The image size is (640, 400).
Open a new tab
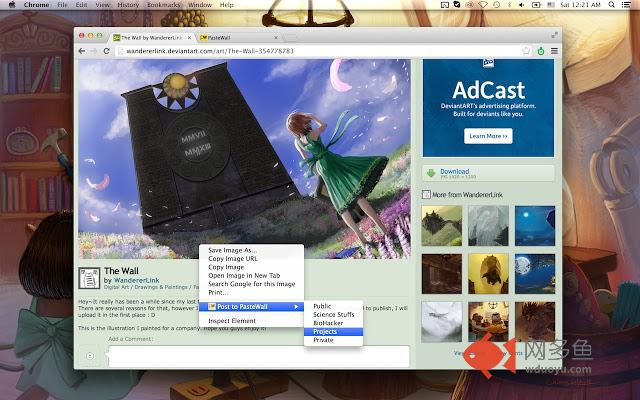click(291, 38)
